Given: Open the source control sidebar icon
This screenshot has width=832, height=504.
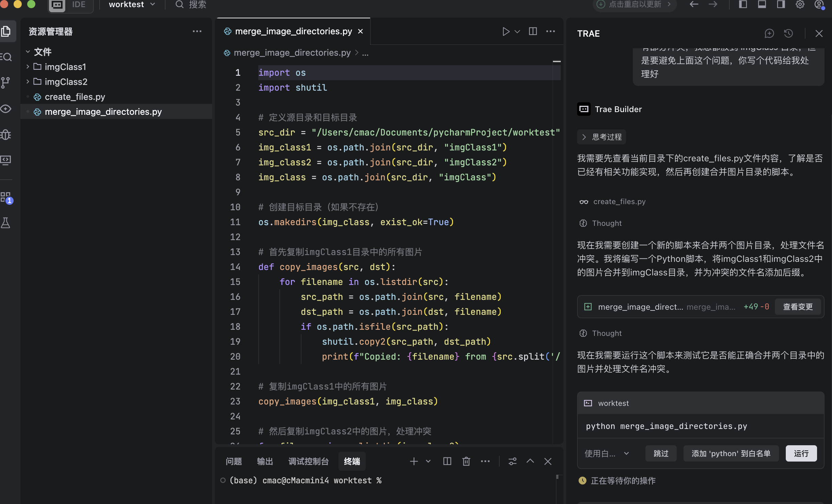Looking at the screenshot, I should coord(6,82).
